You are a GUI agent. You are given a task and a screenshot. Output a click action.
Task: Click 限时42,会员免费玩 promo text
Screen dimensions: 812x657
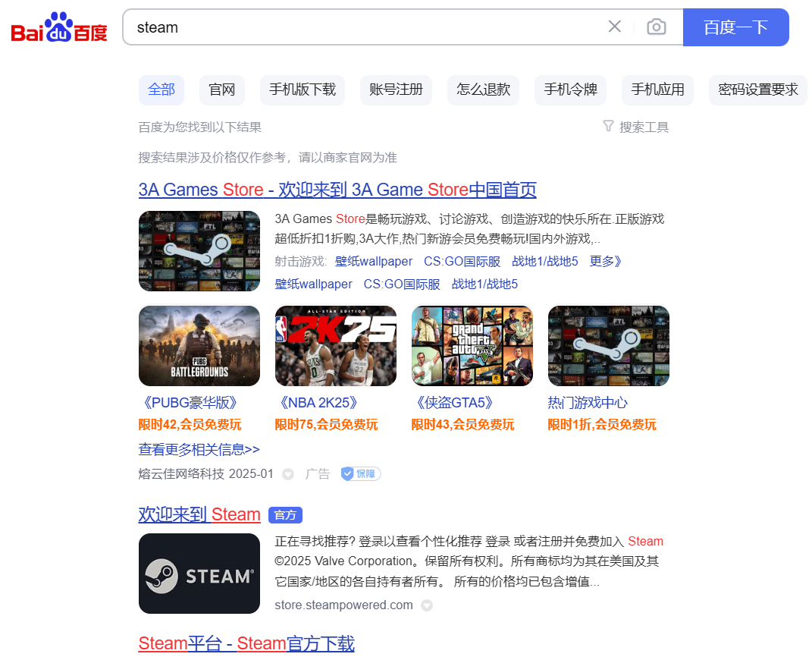point(190,424)
